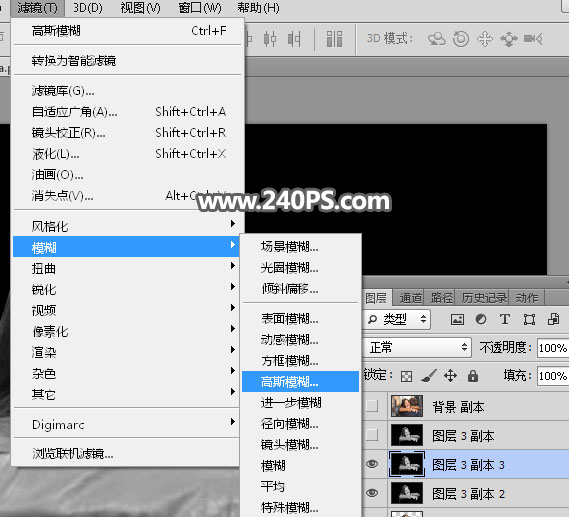Select 液化(L)... menu item
The height and width of the screenshot is (517, 569).
(x=127, y=153)
